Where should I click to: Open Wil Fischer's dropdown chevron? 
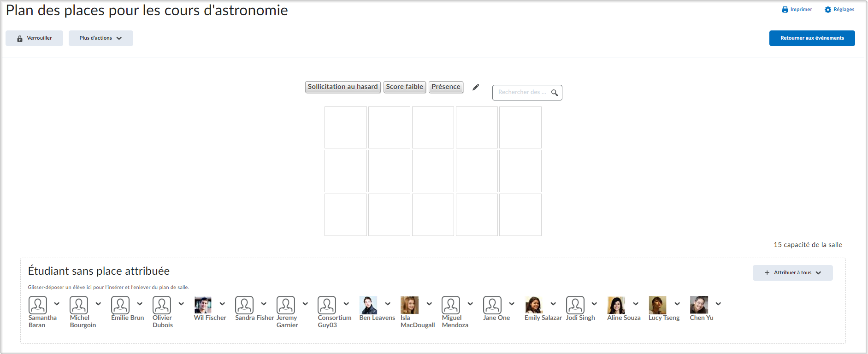pyautogui.click(x=222, y=304)
